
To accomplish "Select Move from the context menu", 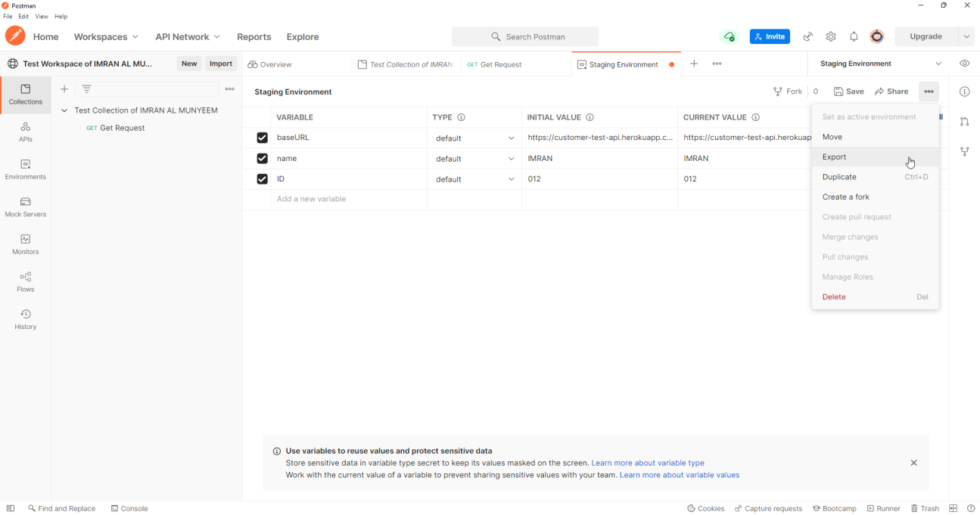I will (875, 137).
